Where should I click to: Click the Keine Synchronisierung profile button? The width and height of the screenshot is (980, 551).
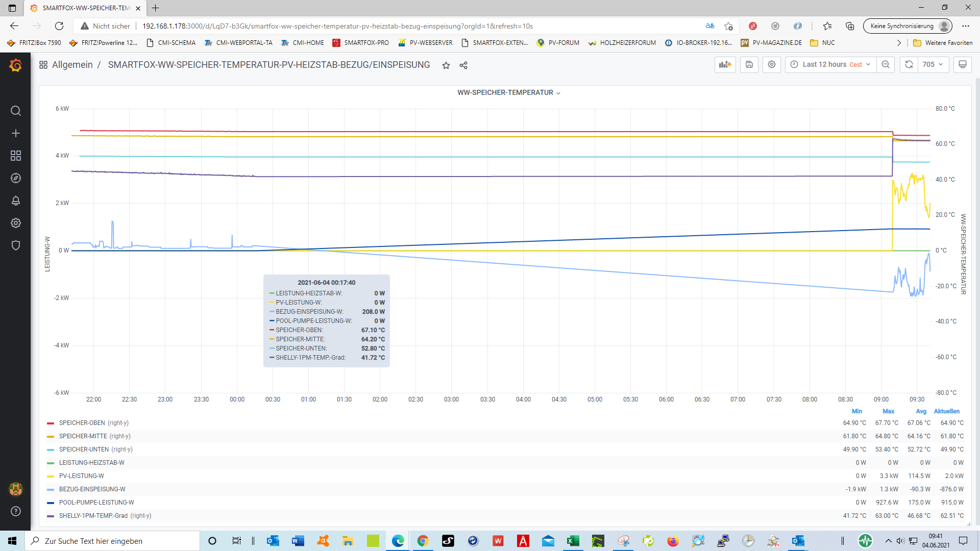[909, 26]
